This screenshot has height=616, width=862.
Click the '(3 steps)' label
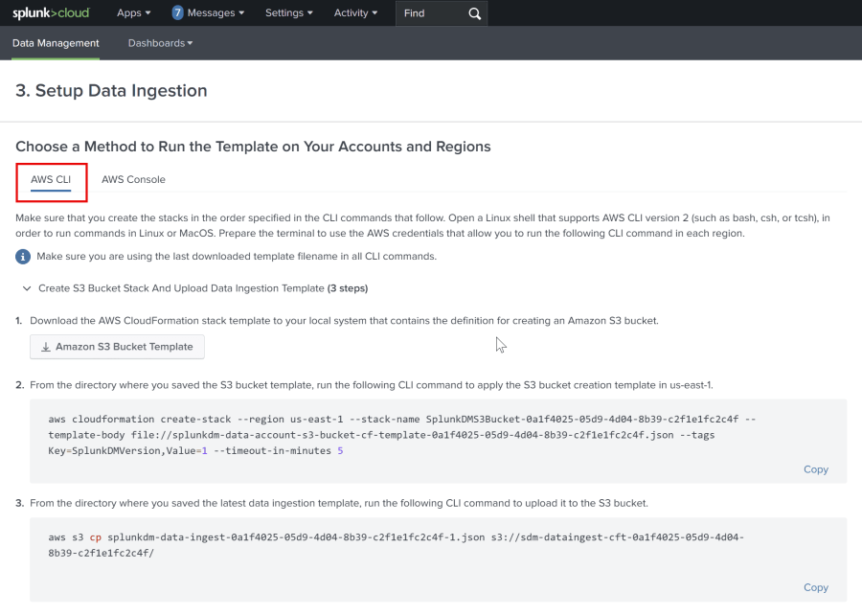(348, 288)
